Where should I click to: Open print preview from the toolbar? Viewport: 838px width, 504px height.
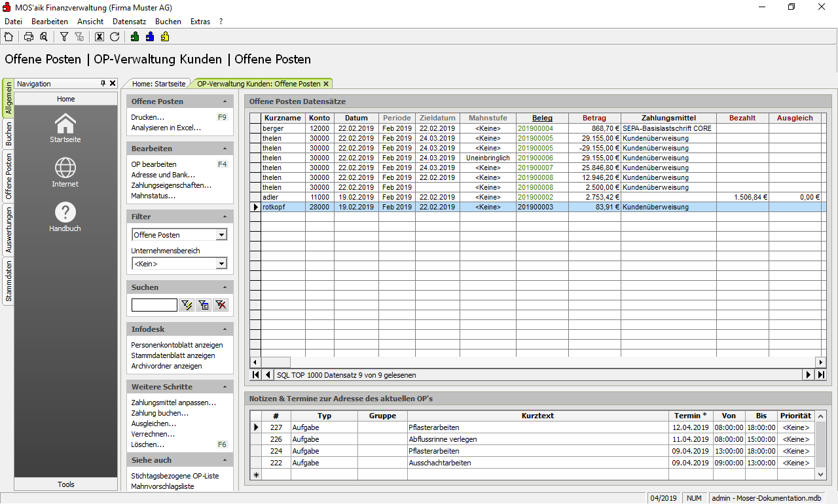pos(44,37)
